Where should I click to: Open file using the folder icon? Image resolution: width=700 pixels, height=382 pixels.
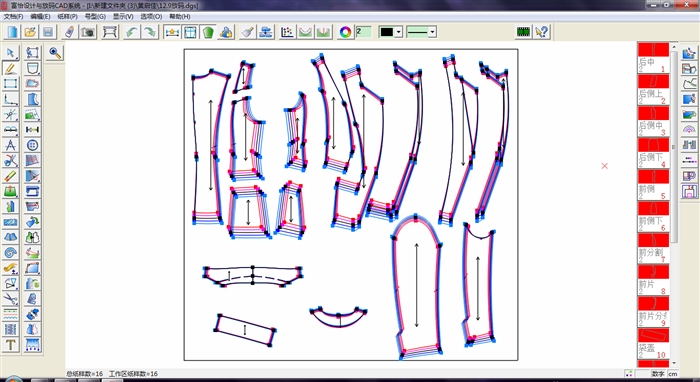(30, 32)
